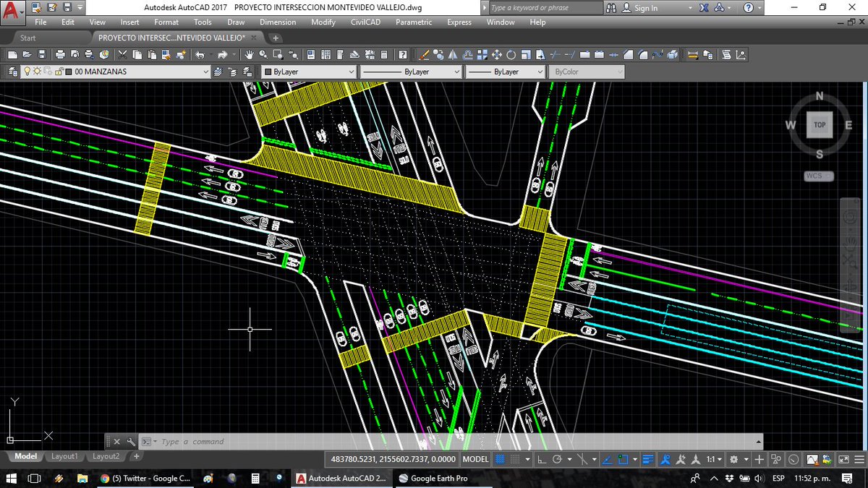Click the MODEL space button in status bar
Viewport: 868px width, 488px height.
pos(475,459)
